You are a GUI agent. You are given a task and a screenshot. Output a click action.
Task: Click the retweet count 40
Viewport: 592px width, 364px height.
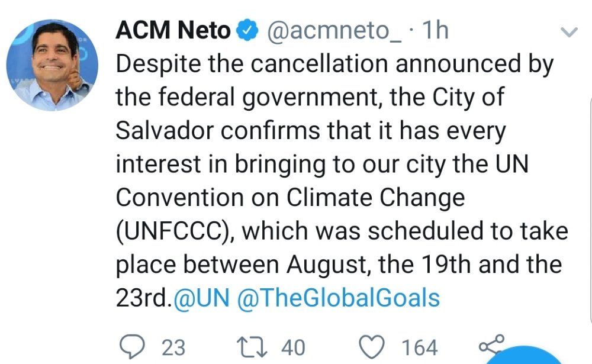click(x=292, y=347)
